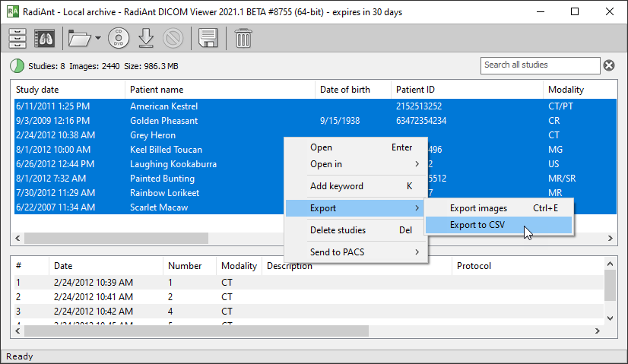Select series 3 dated 2/24/2012 10:42 AM
The height and width of the screenshot is (364, 628).
[x=309, y=312]
